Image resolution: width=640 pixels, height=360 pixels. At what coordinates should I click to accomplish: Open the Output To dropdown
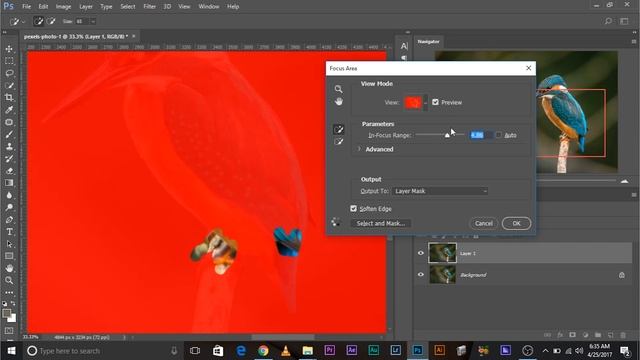point(440,191)
